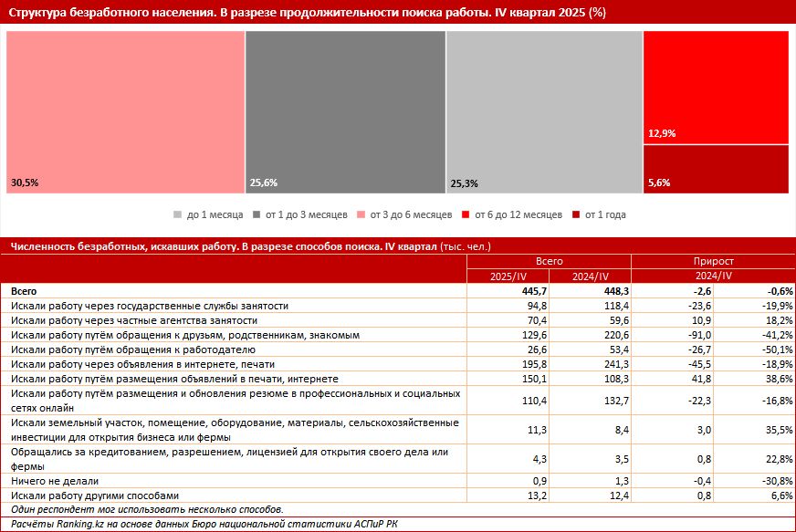Select the 'Всего' column group header

click(x=548, y=261)
